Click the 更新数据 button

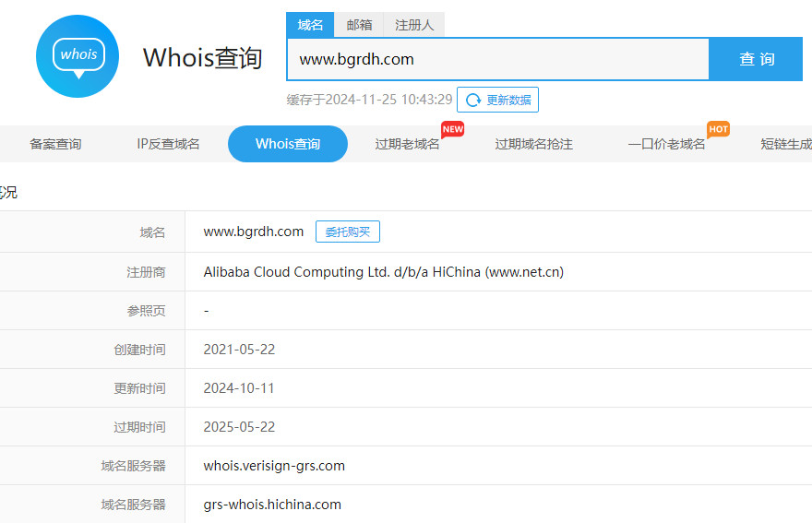click(497, 100)
